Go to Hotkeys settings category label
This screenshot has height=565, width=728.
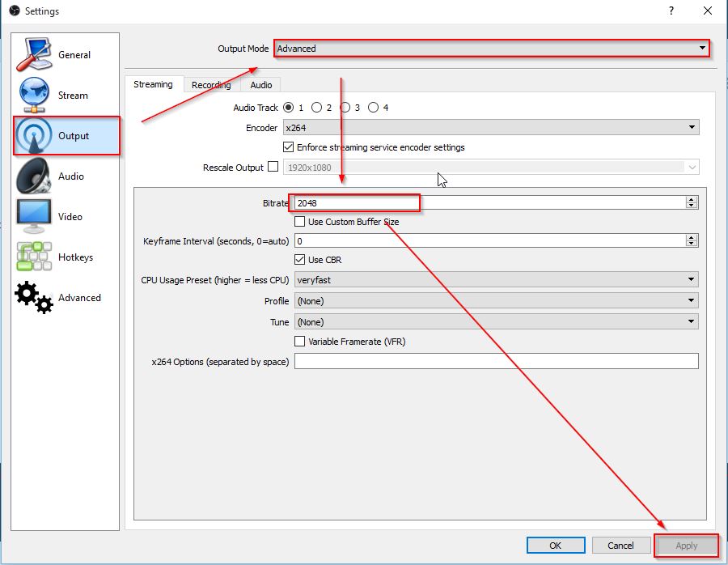click(x=76, y=257)
